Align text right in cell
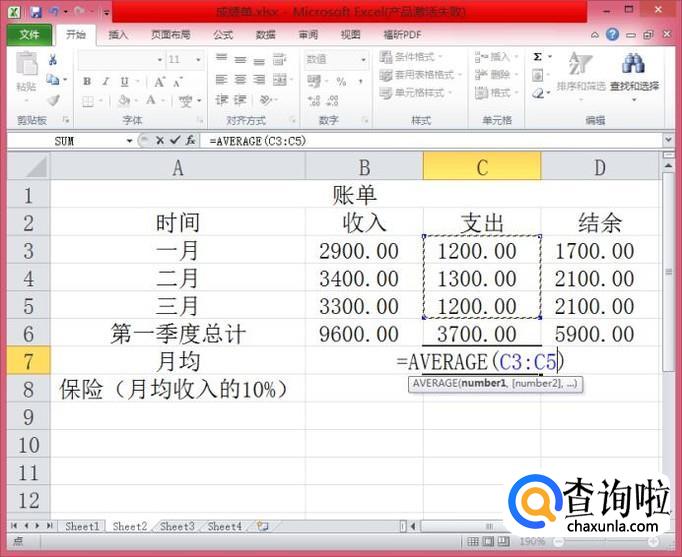This screenshot has width=682, height=557. [x=259, y=80]
